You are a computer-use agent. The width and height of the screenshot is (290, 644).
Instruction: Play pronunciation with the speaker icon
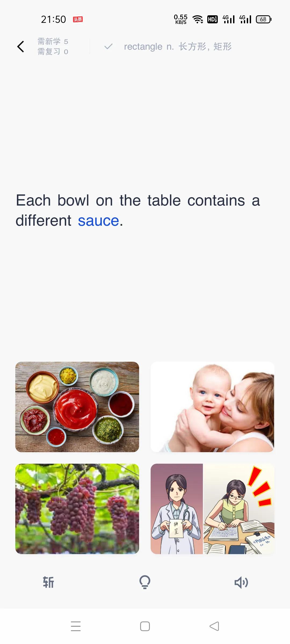click(241, 582)
